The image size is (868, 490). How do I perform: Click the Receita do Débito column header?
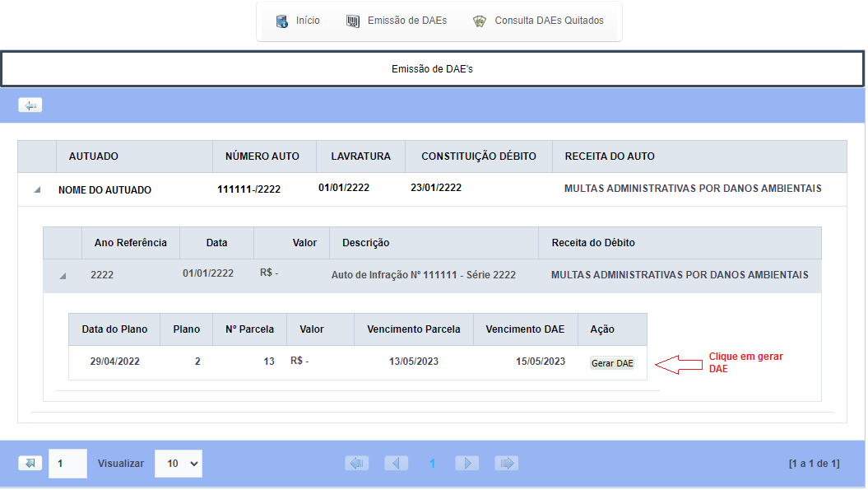click(592, 243)
